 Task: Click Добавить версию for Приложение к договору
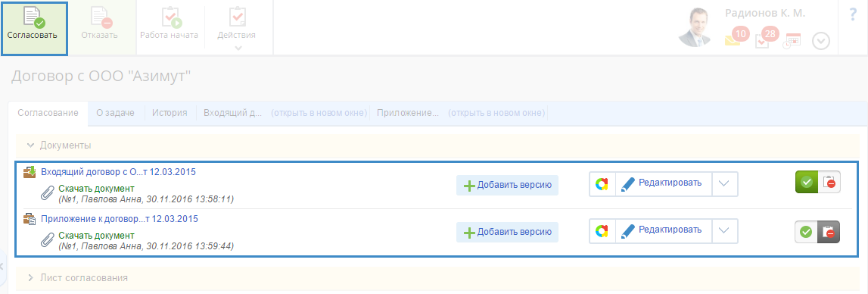point(507,232)
